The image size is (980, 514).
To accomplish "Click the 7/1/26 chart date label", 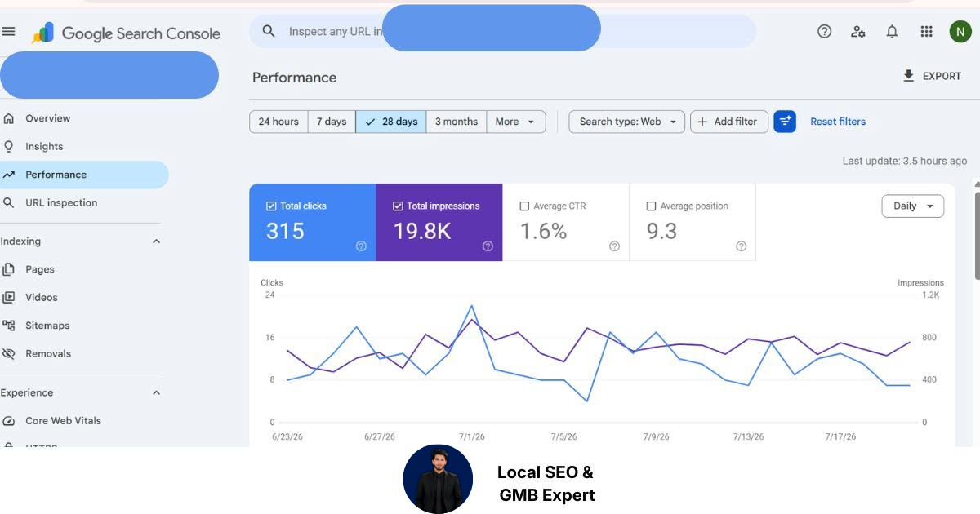I will pyautogui.click(x=472, y=437).
